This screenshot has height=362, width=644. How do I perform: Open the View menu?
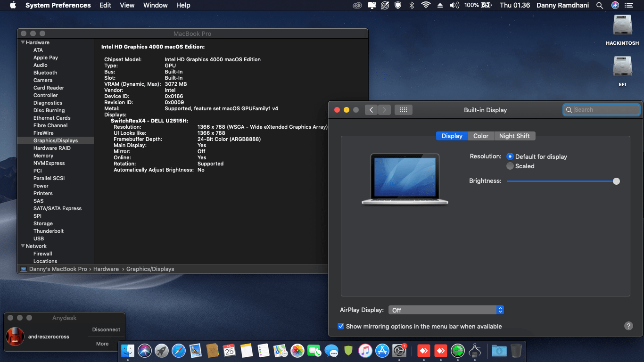127,5
